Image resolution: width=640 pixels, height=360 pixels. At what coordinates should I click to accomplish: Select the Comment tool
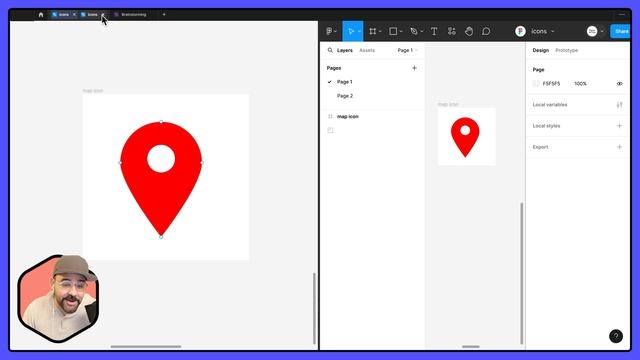(x=486, y=31)
